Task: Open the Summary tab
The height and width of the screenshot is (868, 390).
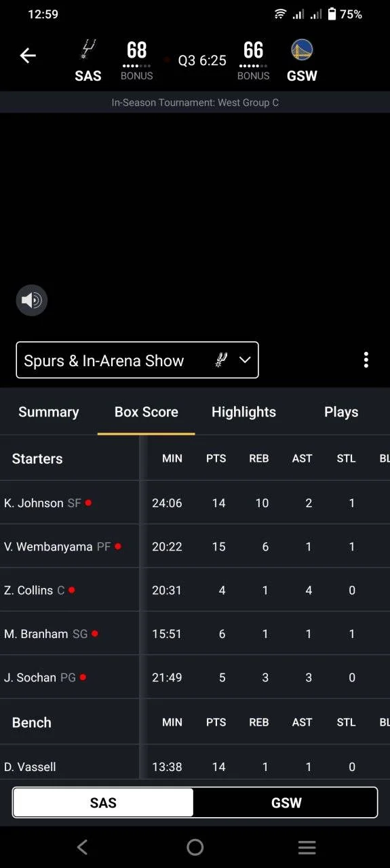Action: point(49,412)
